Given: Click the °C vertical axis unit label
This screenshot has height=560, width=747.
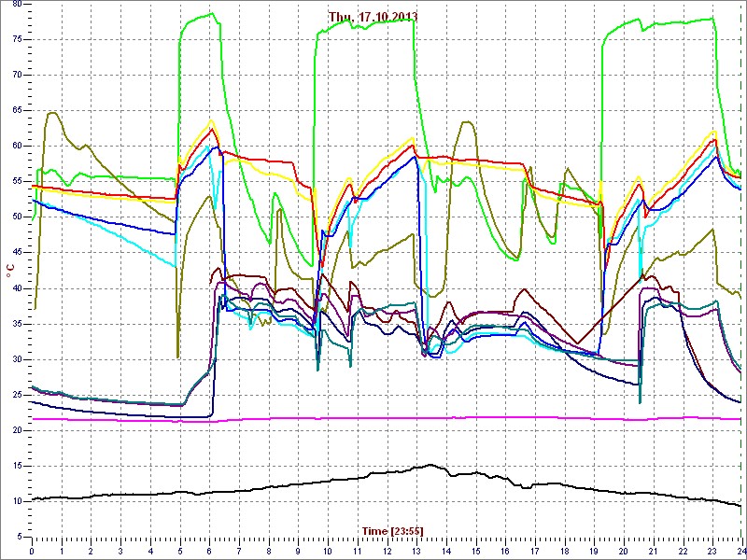Looking at the screenshot, I should pos(9,273).
